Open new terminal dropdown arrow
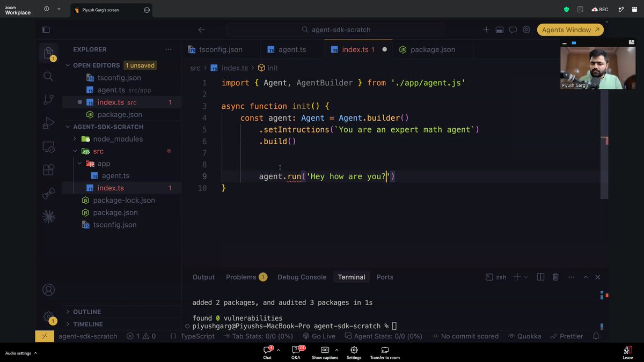This screenshot has width=644, height=362. (x=526, y=277)
